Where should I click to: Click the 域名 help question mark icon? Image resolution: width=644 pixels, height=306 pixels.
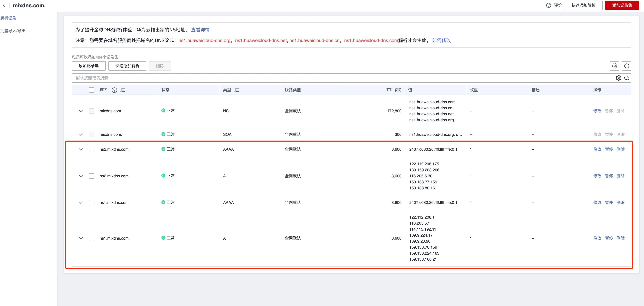(x=114, y=90)
